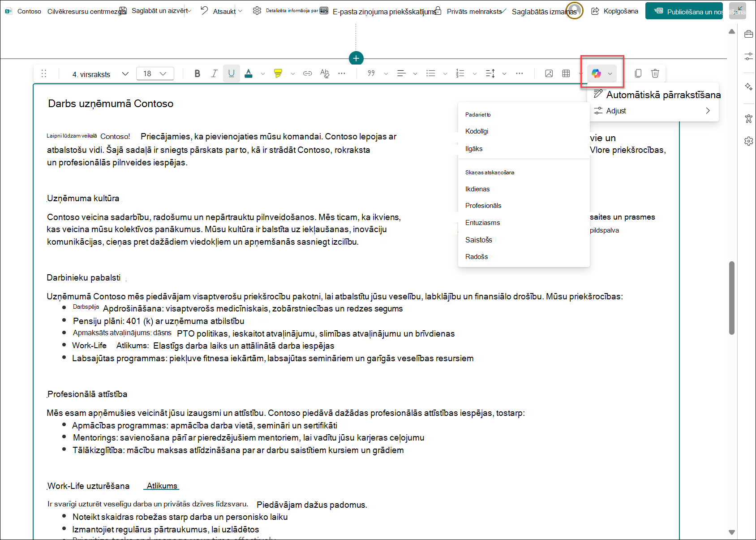
Task: Duplicate the web part
Action: pos(638,73)
